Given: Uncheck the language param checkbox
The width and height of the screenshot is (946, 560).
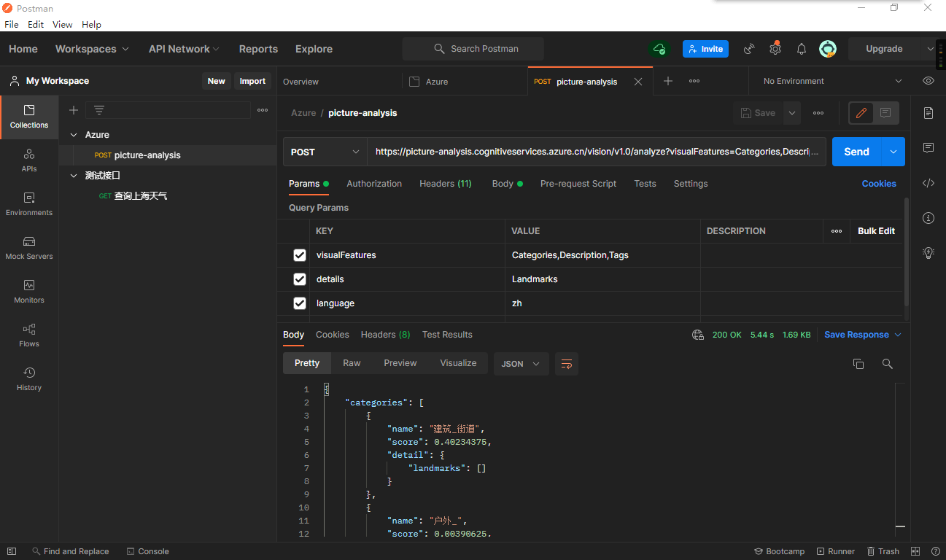Looking at the screenshot, I should pyautogui.click(x=300, y=303).
